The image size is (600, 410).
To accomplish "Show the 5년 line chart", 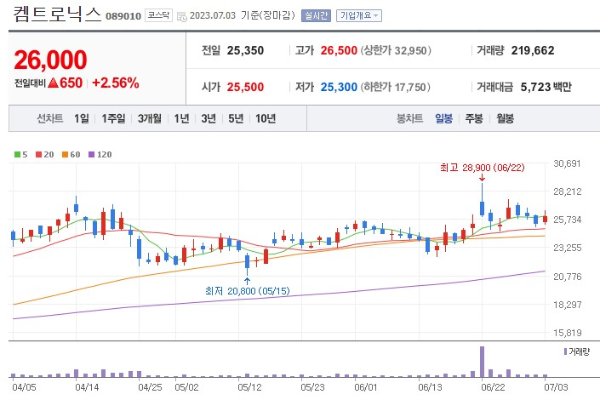I will click(x=236, y=119).
